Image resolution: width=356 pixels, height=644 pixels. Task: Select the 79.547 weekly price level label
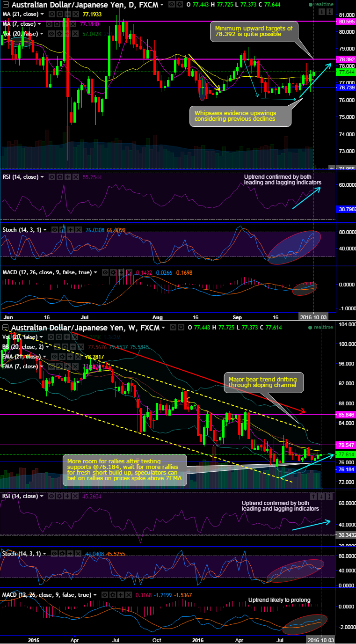click(346, 445)
